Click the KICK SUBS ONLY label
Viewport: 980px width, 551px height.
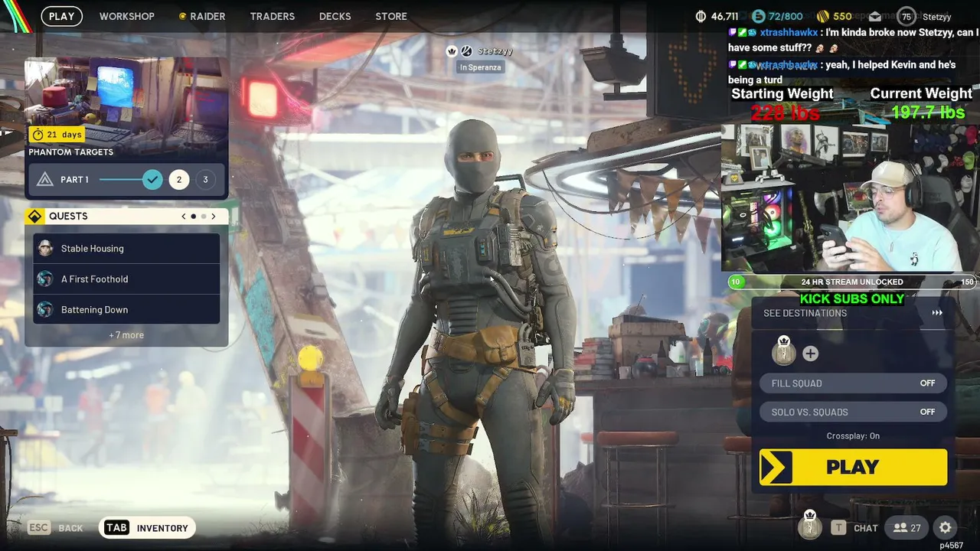pyautogui.click(x=852, y=298)
